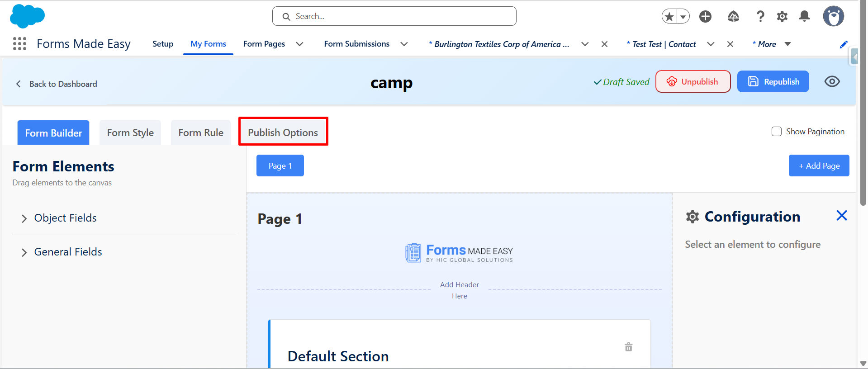Open Salesforce Help question mark
This screenshot has width=868, height=369.
point(760,17)
